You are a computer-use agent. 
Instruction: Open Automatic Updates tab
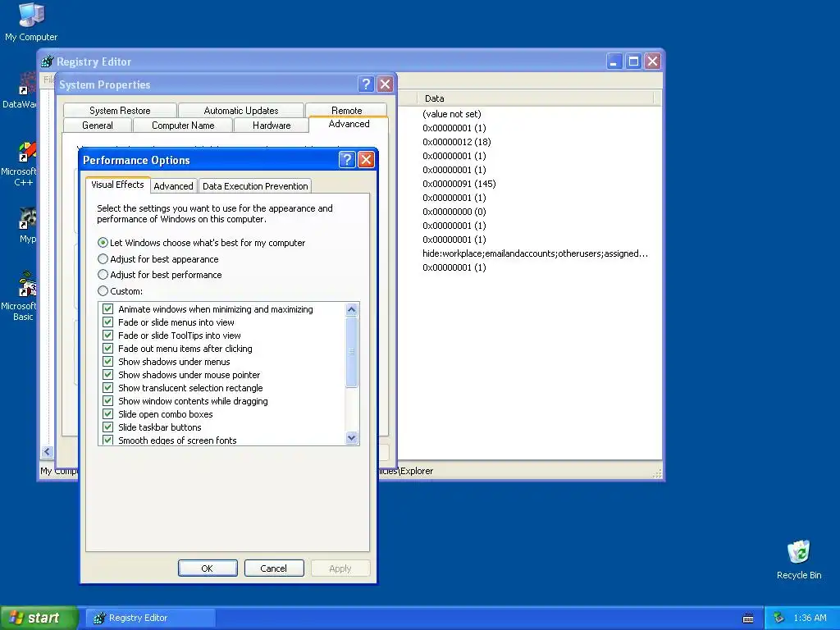click(x=241, y=111)
